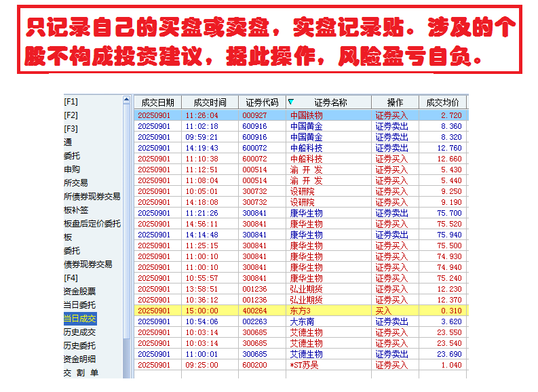Click the 大东南 name cell
538x392 pixels.
(302, 321)
